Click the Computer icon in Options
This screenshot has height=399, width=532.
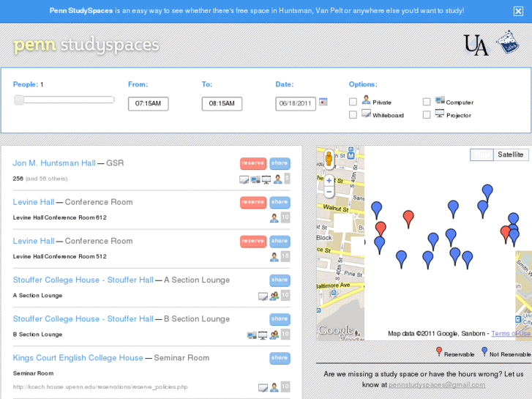tap(440, 100)
